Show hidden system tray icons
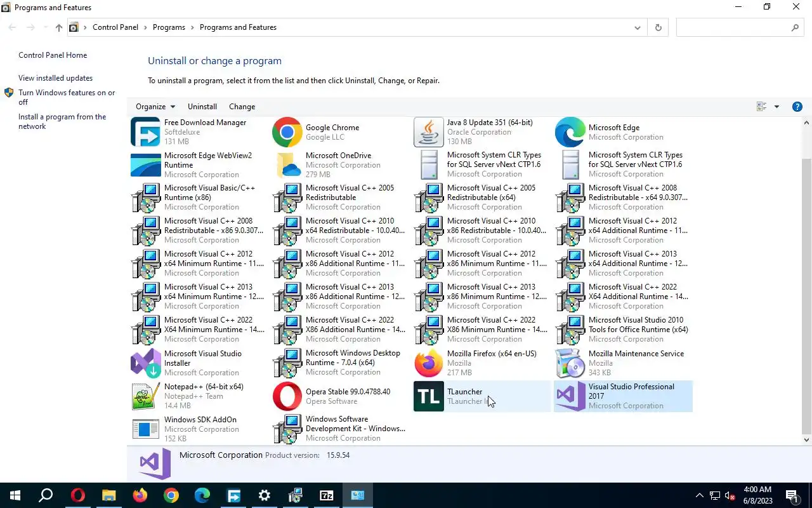The width and height of the screenshot is (812, 508). coord(700,495)
